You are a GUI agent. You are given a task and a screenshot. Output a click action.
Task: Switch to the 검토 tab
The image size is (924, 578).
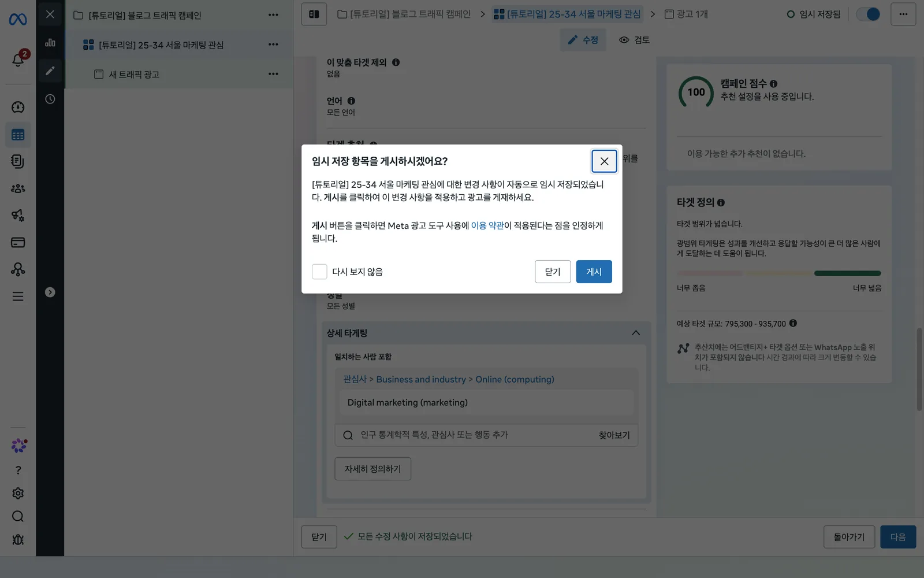click(634, 40)
